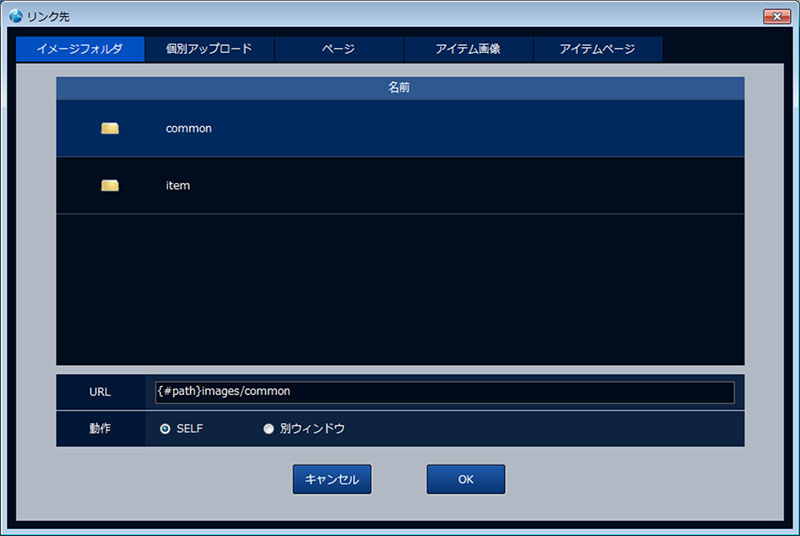Viewport: 800px width, 536px height.
Task: Open the 個別アップロード tab
Action: click(209, 49)
